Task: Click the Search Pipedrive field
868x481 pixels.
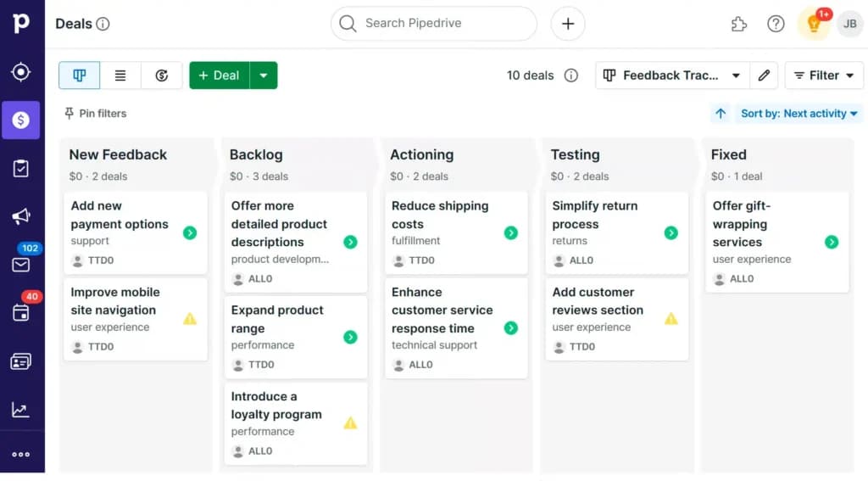Action: click(x=434, y=23)
